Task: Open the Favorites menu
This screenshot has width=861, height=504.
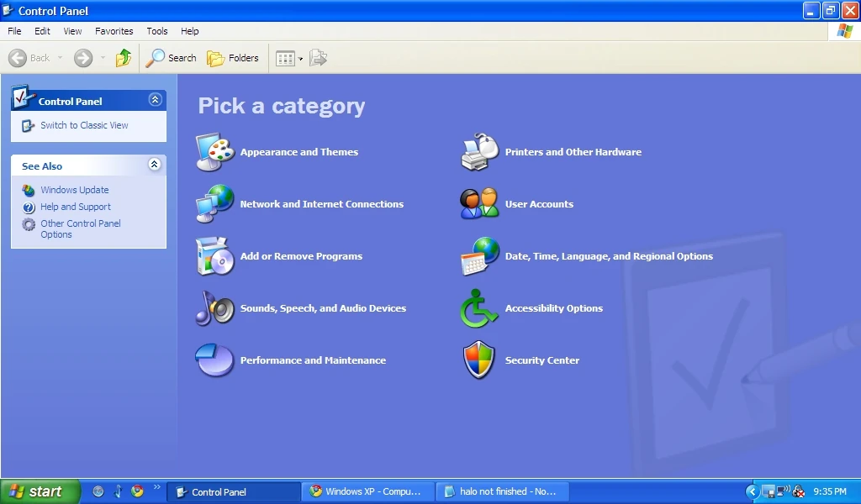Action: coord(114,31)
